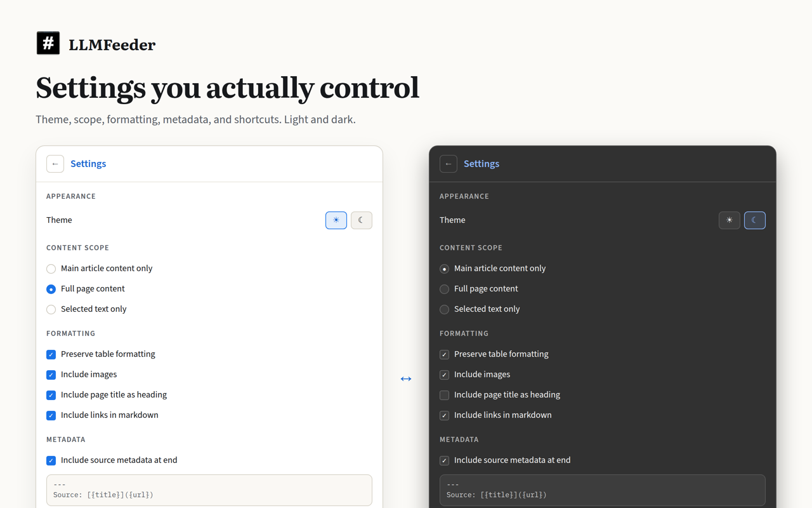Click the 'Settings you actually control' heading
The height and width of the screenshot is (508, 812).
coord(227,88)
